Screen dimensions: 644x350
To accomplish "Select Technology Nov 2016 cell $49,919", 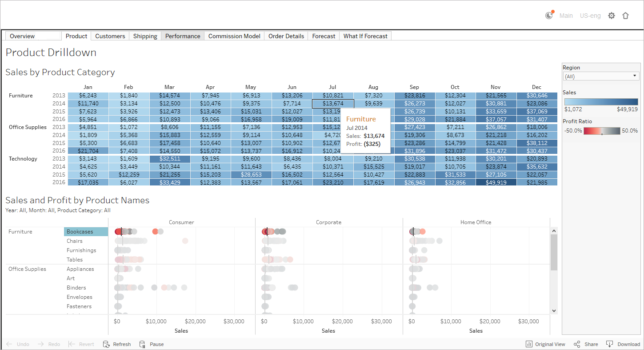I will point(496,182).
